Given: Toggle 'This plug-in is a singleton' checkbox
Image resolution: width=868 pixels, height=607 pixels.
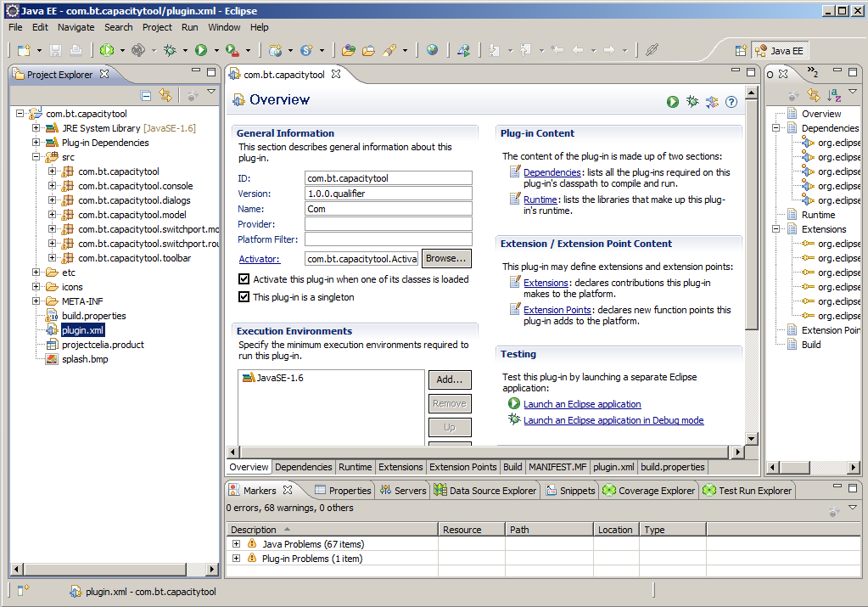Looking at the screenshot, I should coord(244,297).
